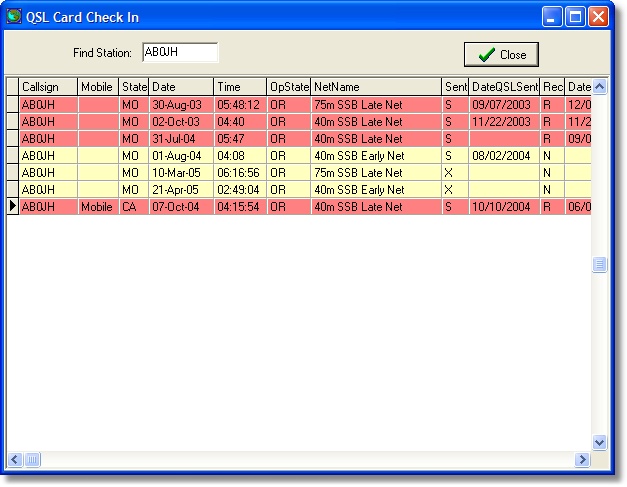Click the Mobile cell in the CA row
Viewport: 627px width, 487px height.
tap(98, 207)
